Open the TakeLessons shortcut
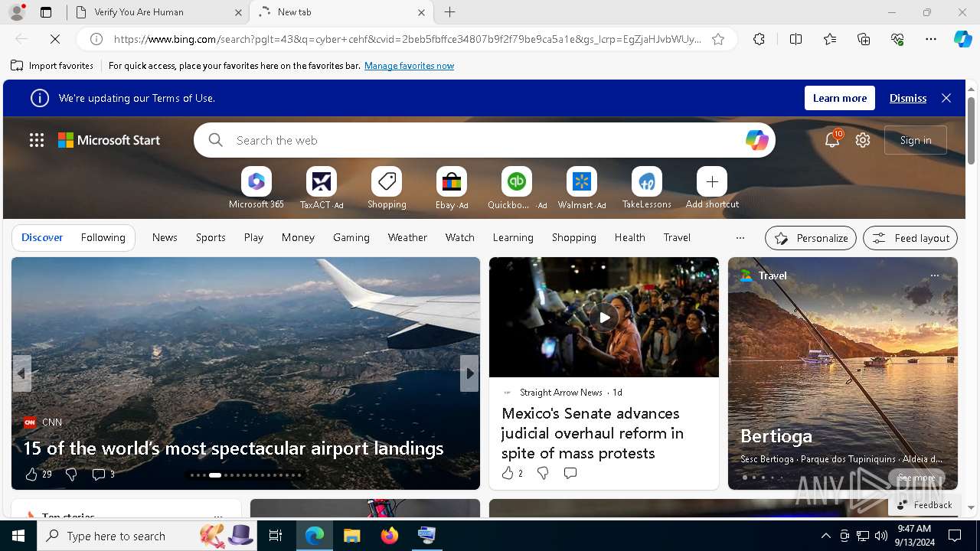Image resolution: width=980 pixels, height=551 pixels. point(647,182)
